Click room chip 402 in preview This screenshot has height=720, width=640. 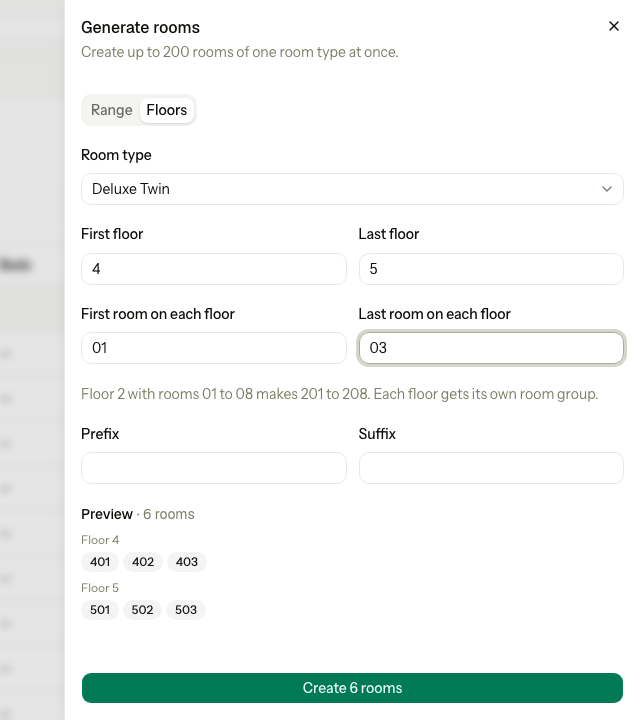point(143,562)
